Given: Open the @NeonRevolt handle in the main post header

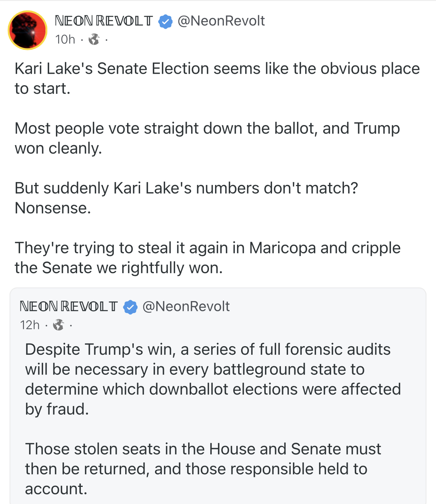Looking at the screenshot, I should point(221,21).
